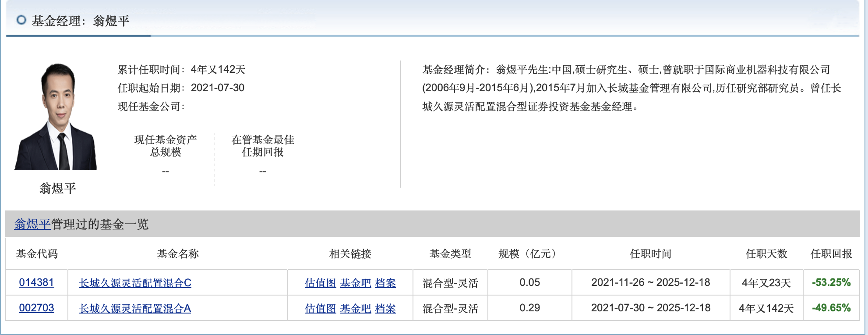Click 估值图 link for fund 014381

pyautogui.click(x=320, y=283)
